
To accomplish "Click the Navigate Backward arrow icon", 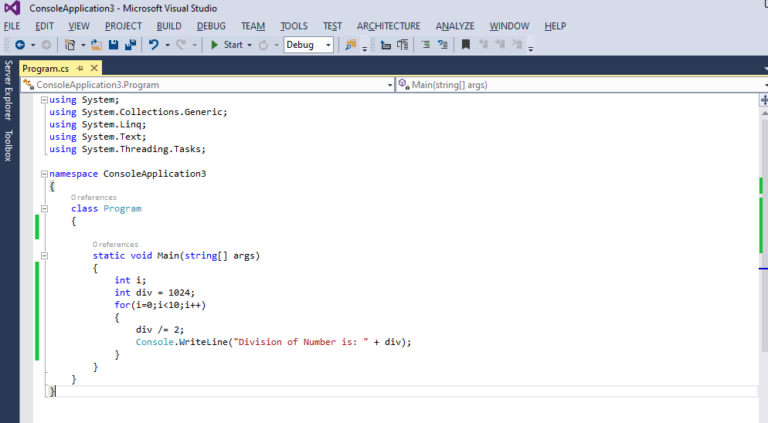I will click(20, 45).
